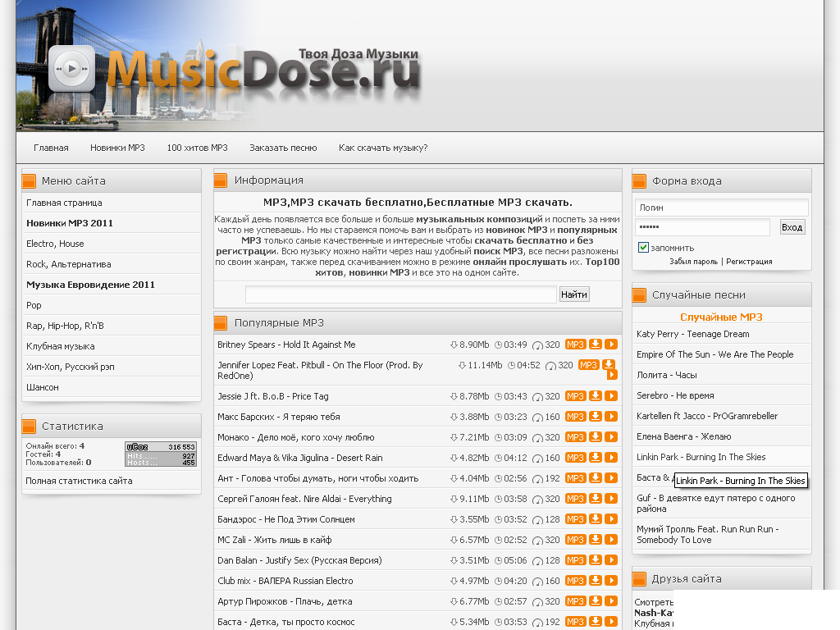Play Артур Пирожков - Плачь, детка
Image resolution: width=840 pixels, height=630 pixels.
point(611,601)
